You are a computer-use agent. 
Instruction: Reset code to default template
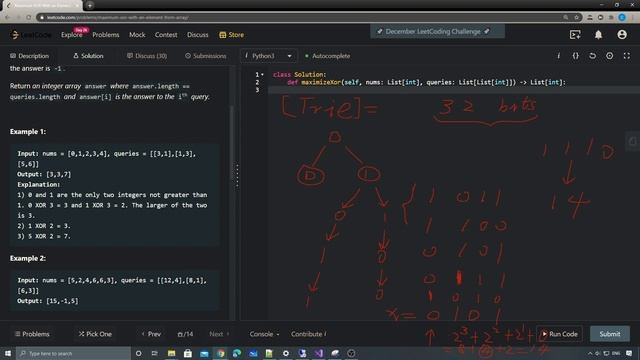(592, 56)
